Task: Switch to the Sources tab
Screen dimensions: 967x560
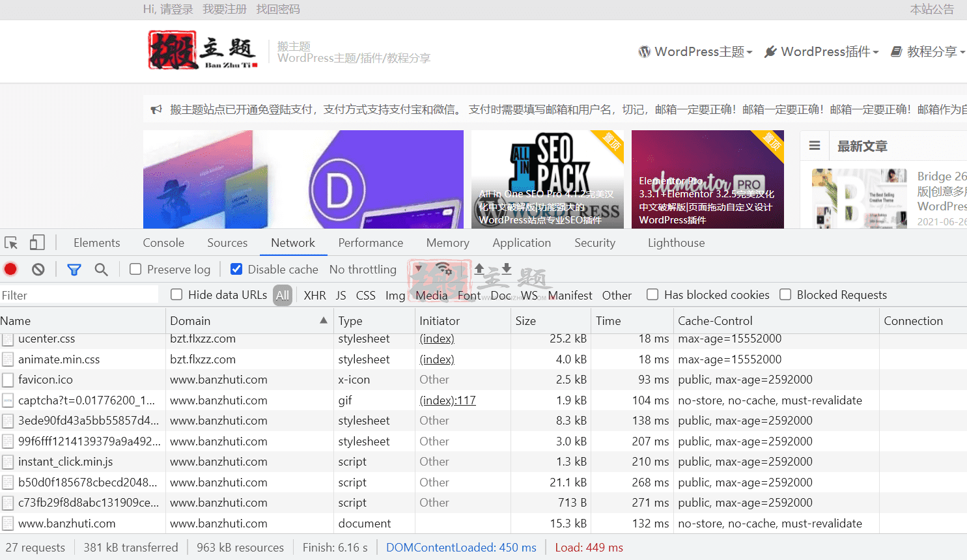Action: 227,242
